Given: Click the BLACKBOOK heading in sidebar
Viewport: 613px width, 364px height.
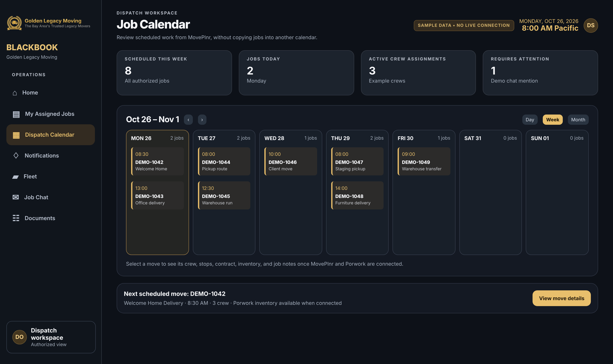Looking at the screenshot, I should pos(32,47).
